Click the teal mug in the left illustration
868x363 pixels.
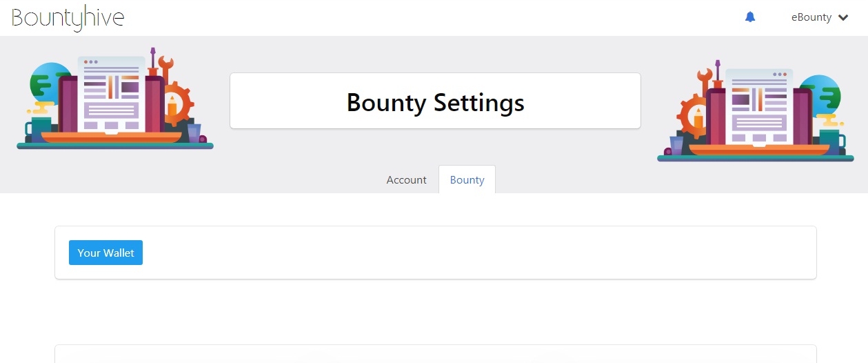coord(38,129)
